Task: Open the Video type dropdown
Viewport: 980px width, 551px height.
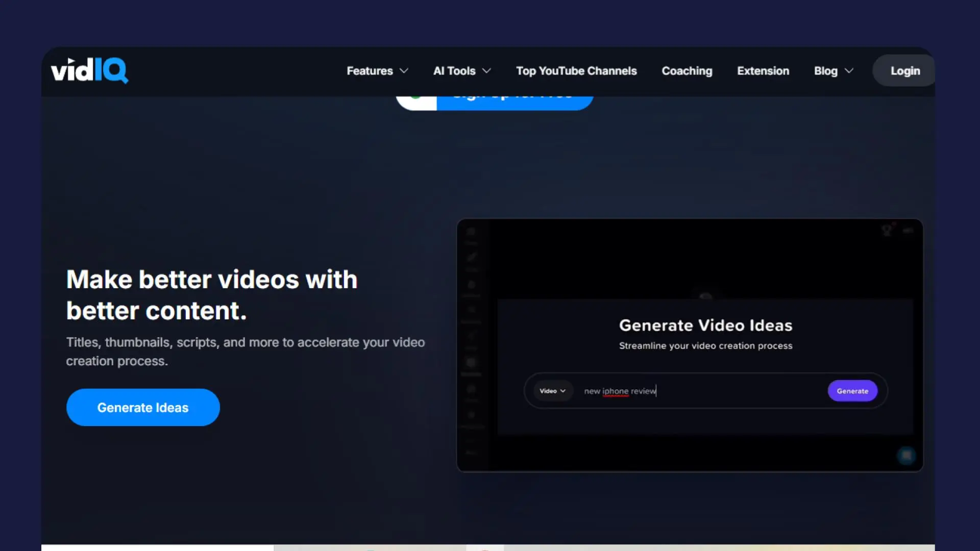Action: pyautogui.click(x=552, y=391)
